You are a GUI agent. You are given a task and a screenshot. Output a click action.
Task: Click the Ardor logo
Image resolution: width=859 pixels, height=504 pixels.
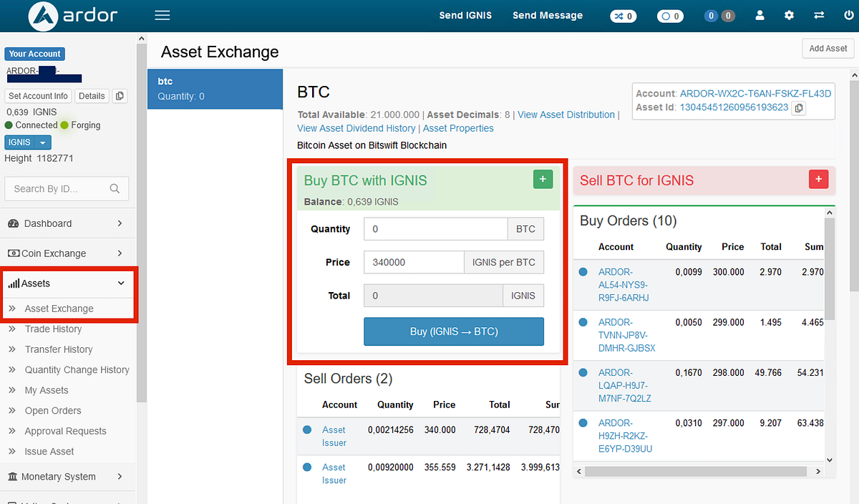tap(73, 15)
